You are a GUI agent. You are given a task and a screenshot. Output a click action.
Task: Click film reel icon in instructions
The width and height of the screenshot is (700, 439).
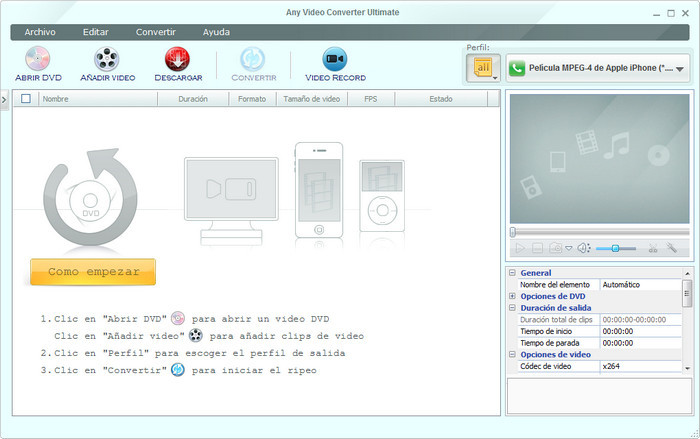coord(196,335)
